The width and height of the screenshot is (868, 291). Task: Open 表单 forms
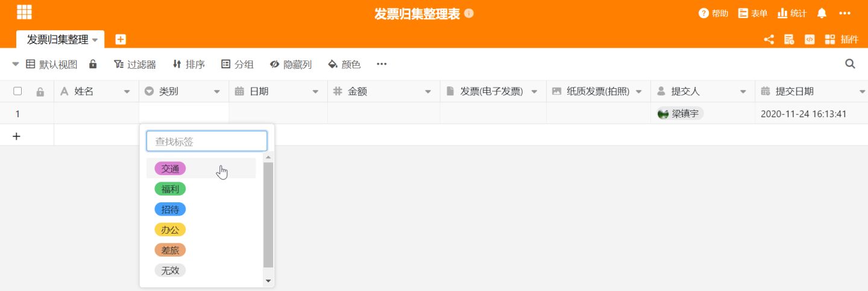point(753,13)
